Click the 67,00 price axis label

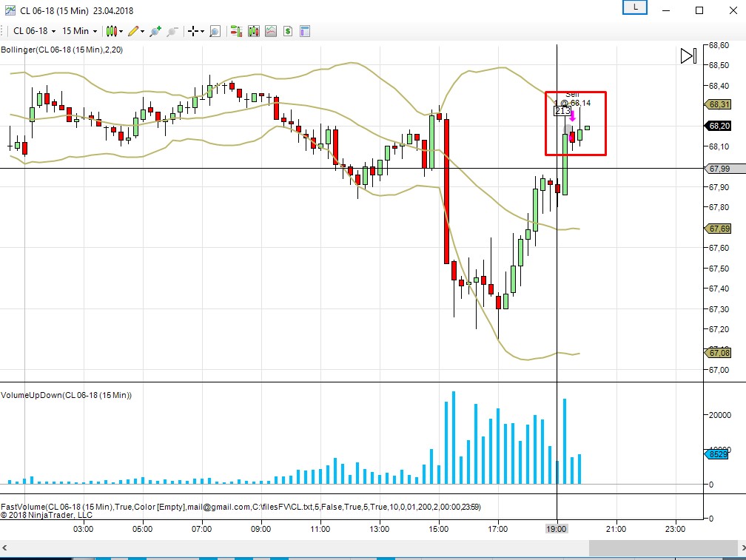click(x=719, y=370)
